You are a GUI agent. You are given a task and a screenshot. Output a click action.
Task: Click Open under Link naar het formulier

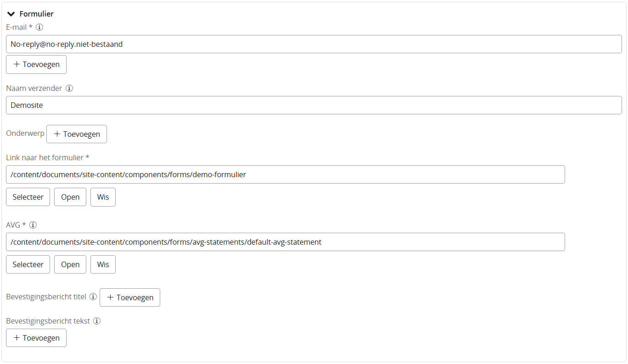[70, 197]
